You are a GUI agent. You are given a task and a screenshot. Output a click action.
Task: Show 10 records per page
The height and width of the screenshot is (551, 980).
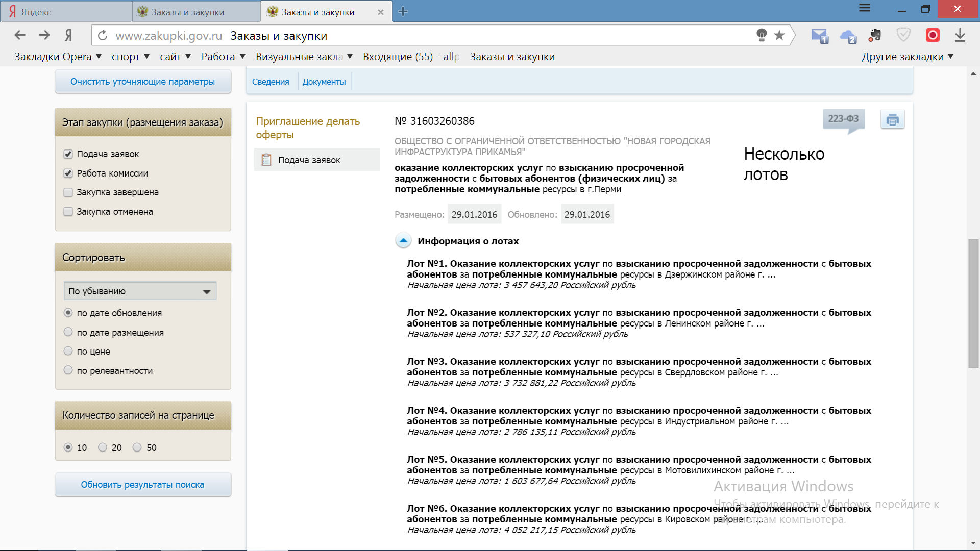point(68,447)
